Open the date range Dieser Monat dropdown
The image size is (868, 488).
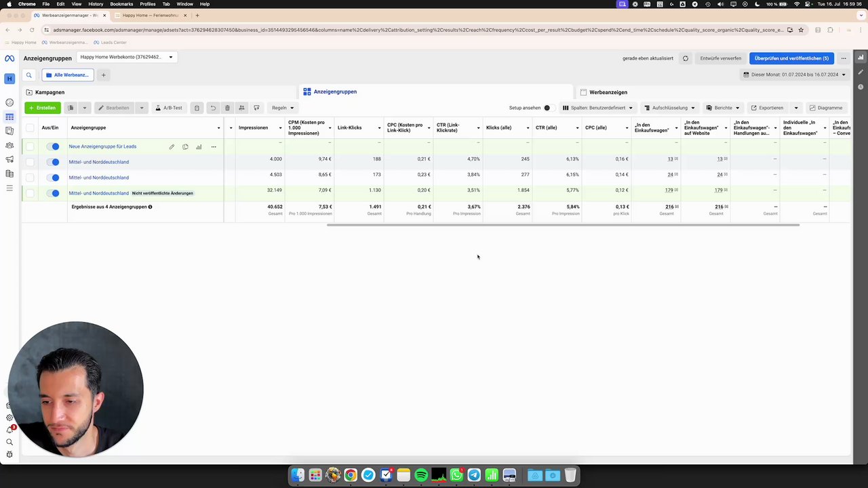[x=795, y=75]
